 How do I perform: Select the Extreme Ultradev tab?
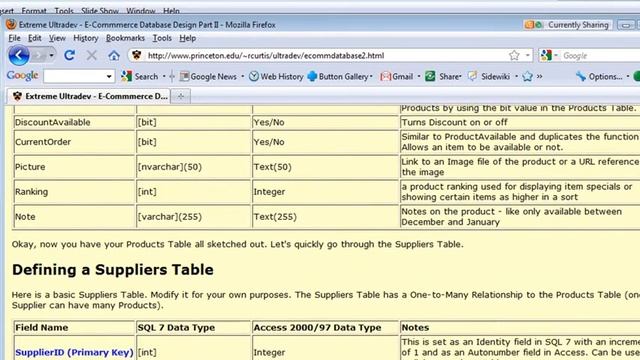coord(89,96)
